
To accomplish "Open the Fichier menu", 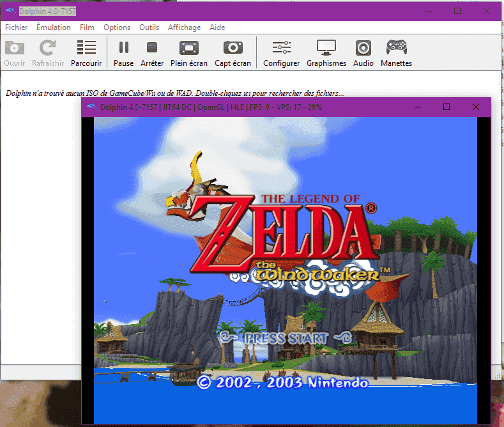I will click(17, 27).
